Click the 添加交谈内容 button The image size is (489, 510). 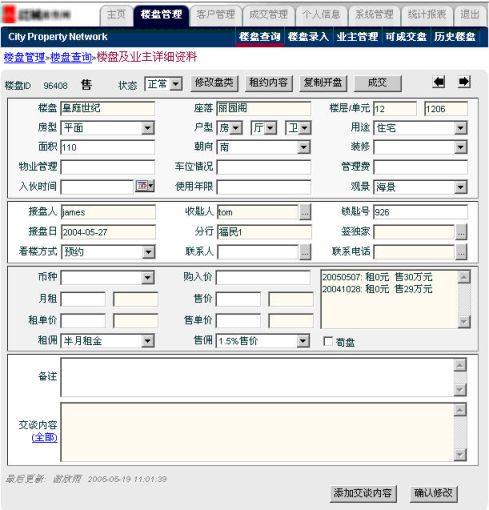pos(363,493)
